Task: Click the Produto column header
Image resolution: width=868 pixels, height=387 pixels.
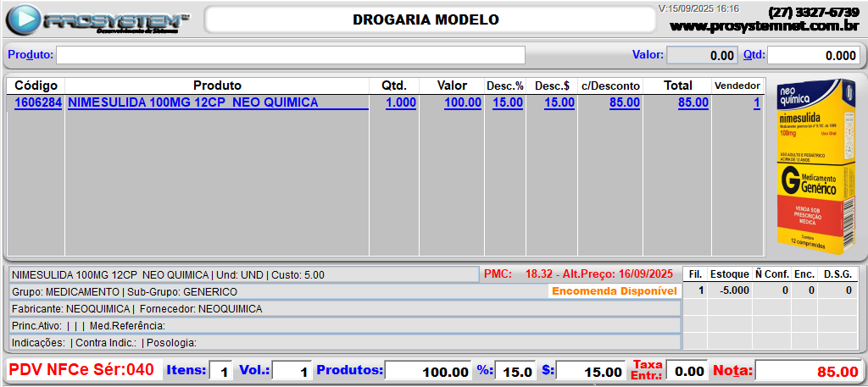Action: (x=217, y=86)
